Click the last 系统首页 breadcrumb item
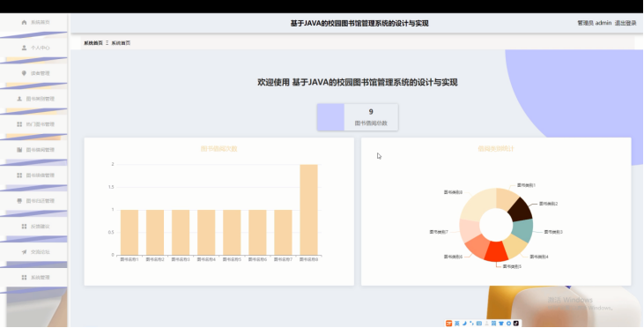644x328 pixels. tap(121, 42)
